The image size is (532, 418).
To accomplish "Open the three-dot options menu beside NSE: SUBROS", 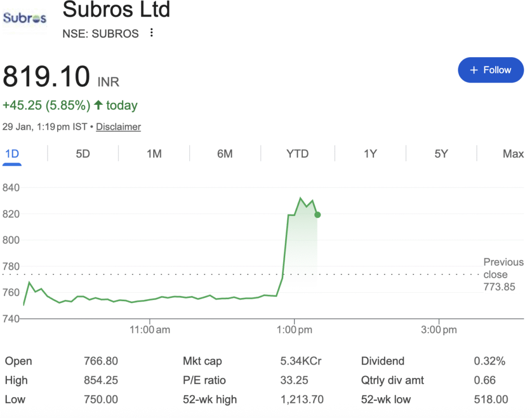I will [x=152, y=33].
